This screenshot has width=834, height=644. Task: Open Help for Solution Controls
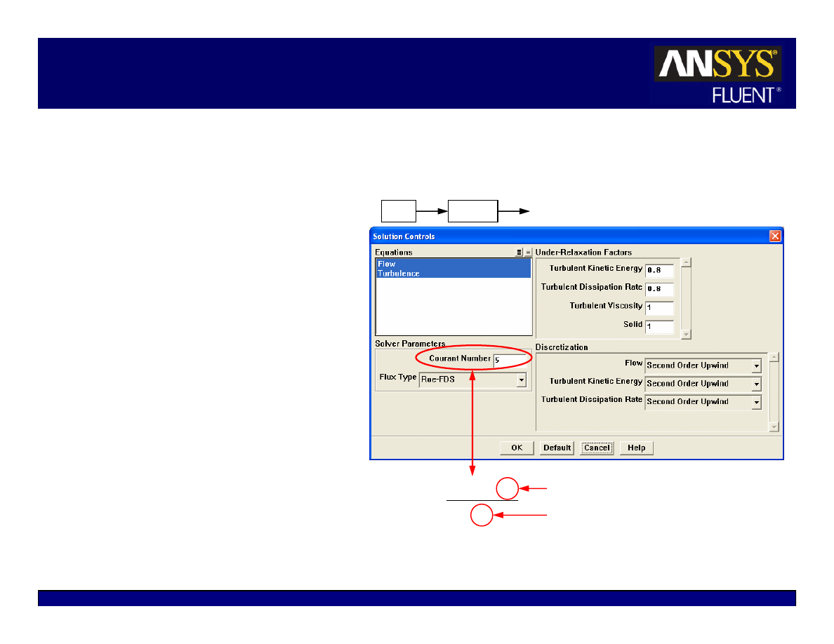(x=636, y=448)
